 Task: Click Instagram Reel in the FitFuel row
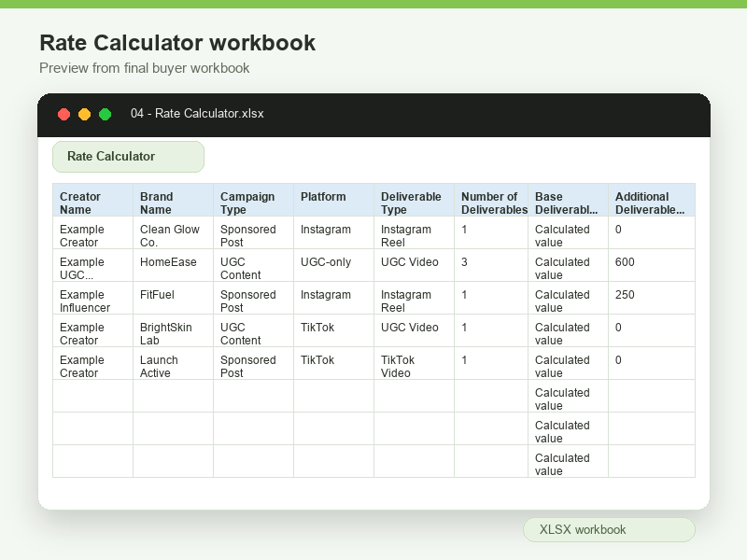414,298
